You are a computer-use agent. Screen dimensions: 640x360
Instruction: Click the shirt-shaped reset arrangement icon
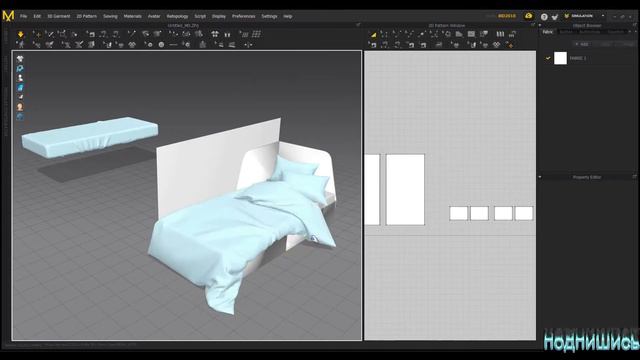(x=215, y=34)
